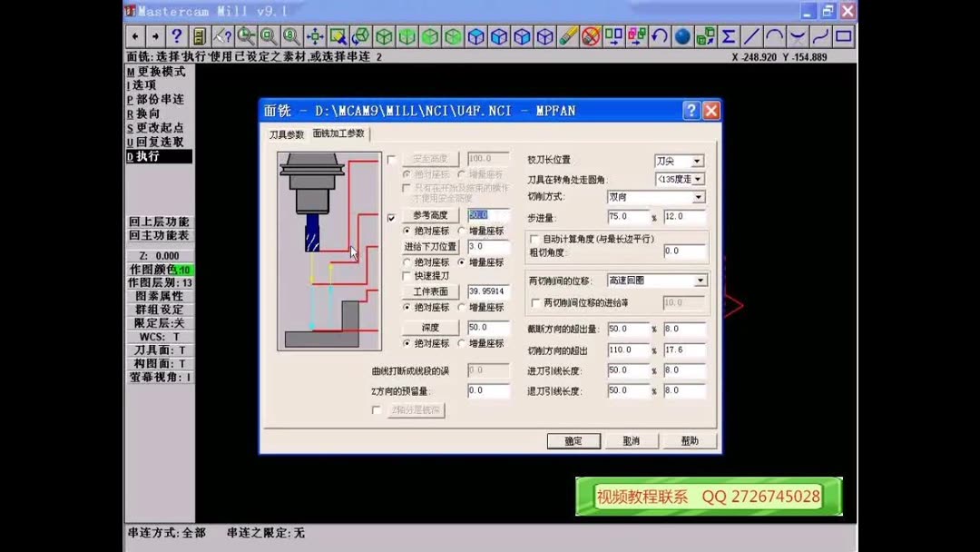Screen dimensions: 980x552
Task: Click the 确定 button to confirm
Action: [x=572, y=441]
